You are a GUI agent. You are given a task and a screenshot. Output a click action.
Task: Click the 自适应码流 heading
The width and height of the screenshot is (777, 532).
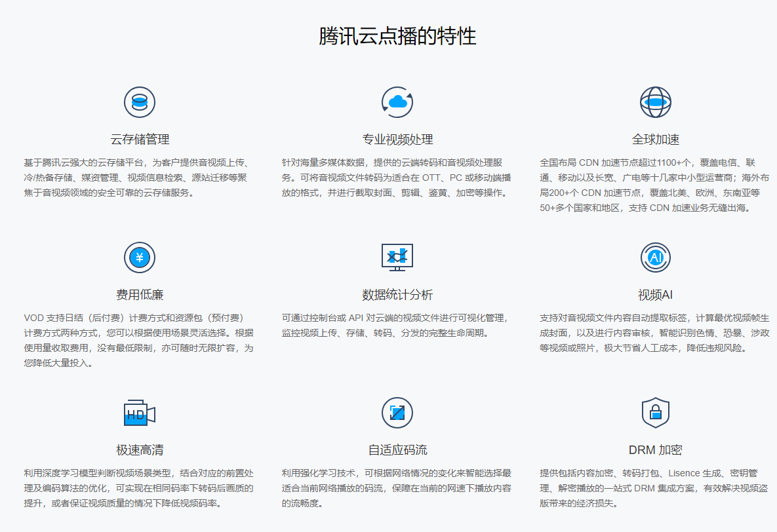397,449
